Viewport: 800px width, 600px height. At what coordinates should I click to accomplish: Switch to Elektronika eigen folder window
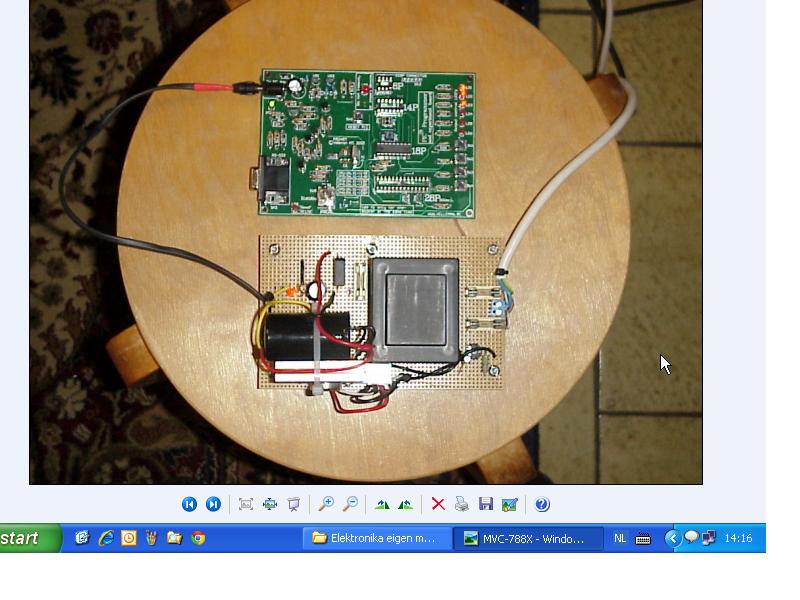point(375,538)
